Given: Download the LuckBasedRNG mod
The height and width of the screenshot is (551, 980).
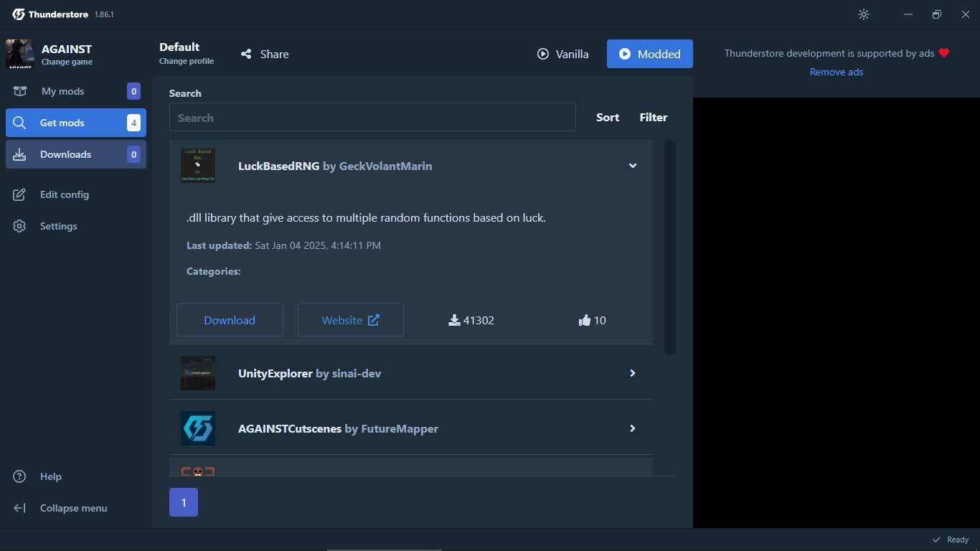Looking at the screenshot, I should click(230, 320).
